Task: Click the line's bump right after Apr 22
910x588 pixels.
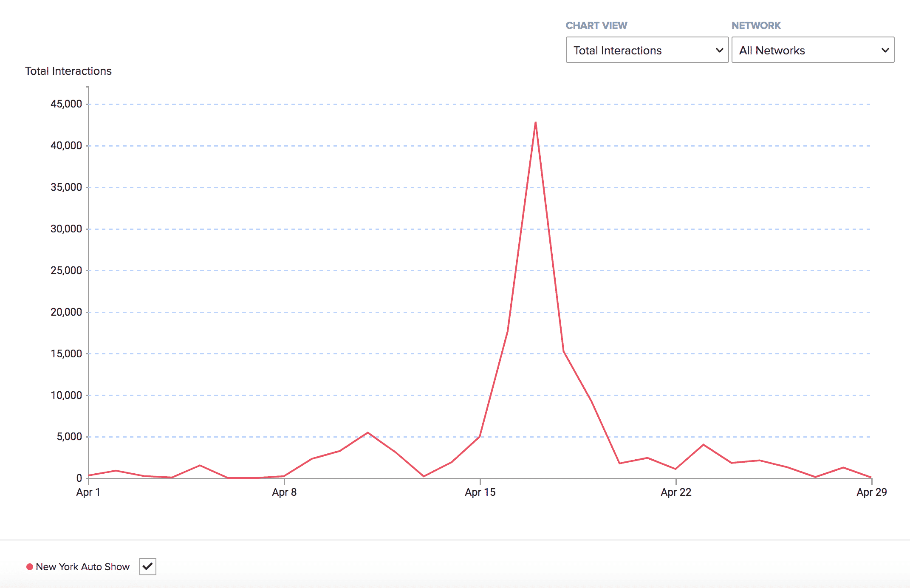Action: [704, 445]
